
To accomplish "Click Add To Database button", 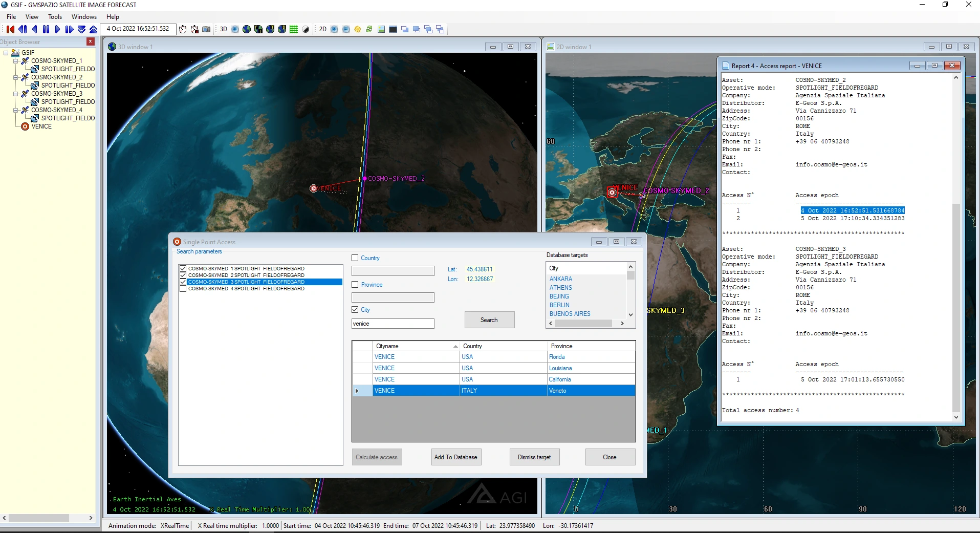I will point(455,457).
